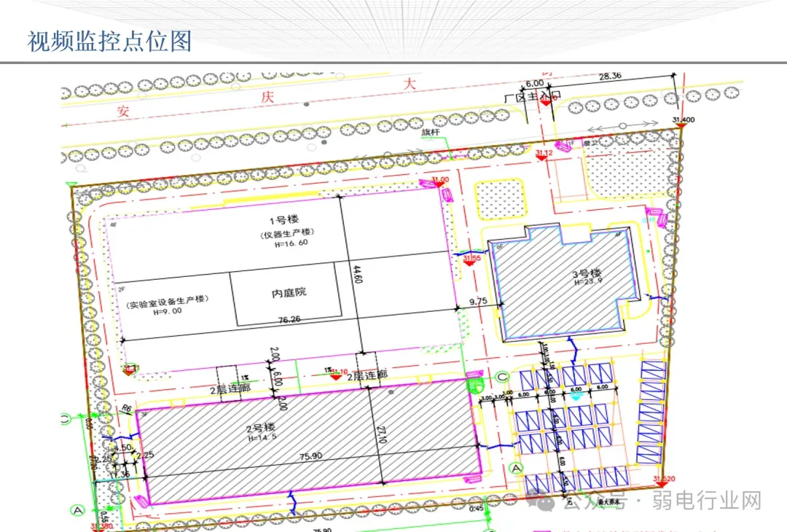Image resolution: width=787 pixels, height=532 pixels.
Task: Click the 2层连廊 label beside the 31.10 marker
Action: click(367, 375)
